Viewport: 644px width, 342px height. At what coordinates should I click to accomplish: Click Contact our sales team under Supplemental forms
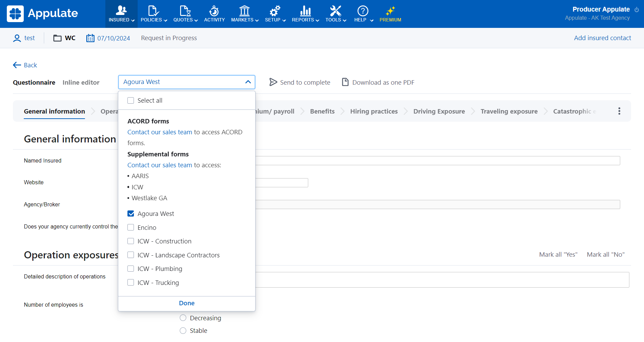point(160,165)
